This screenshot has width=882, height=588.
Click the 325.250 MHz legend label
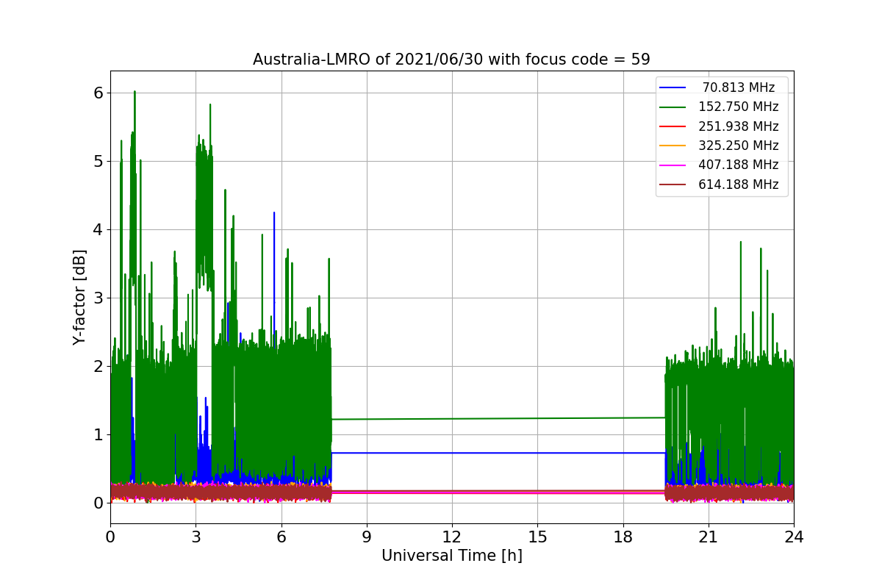coord(739,146)
